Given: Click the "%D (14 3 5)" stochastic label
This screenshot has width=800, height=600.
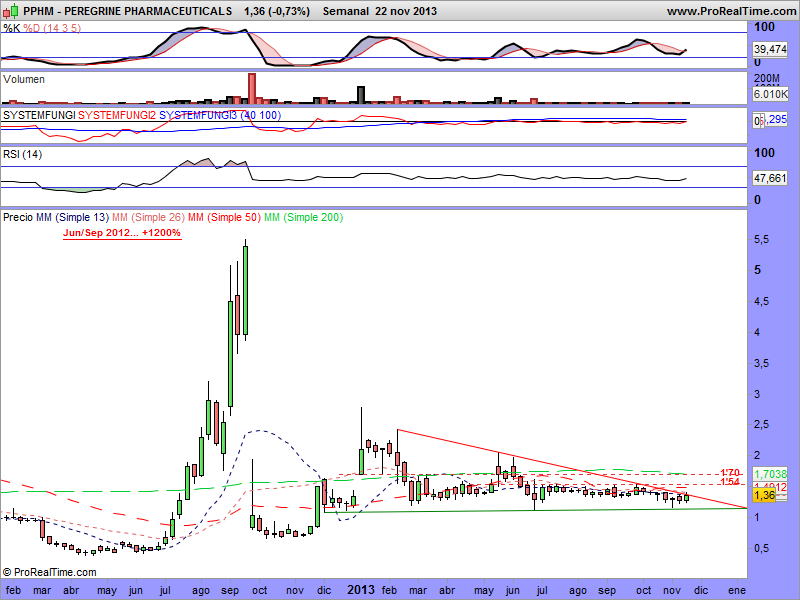Looking at the screenshot, I should coord(52,28).
